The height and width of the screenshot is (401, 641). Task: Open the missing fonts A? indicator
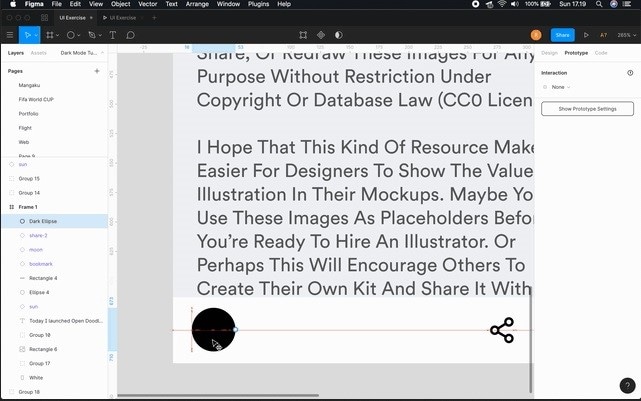click(x=603, y=35)
